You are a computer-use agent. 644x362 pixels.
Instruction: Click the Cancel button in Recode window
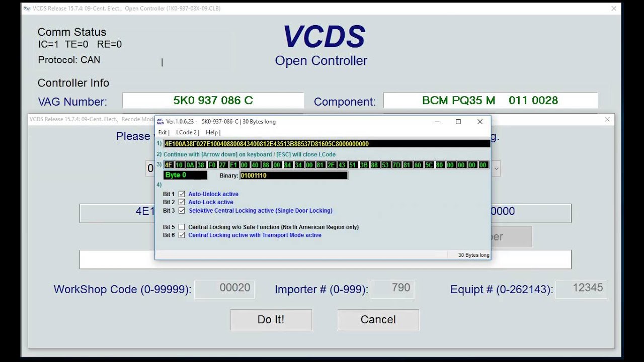tap(378, 320)
